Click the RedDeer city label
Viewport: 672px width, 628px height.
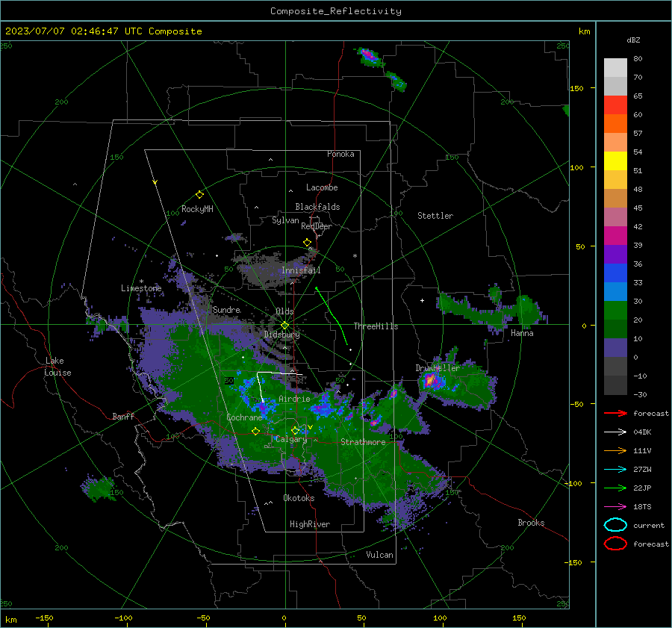point(317,226)
